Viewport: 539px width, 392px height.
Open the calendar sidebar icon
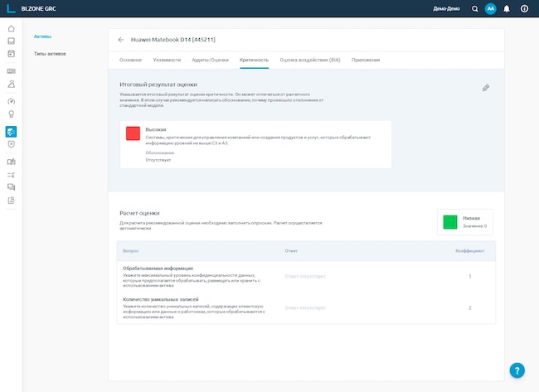[x=11, y=54]
